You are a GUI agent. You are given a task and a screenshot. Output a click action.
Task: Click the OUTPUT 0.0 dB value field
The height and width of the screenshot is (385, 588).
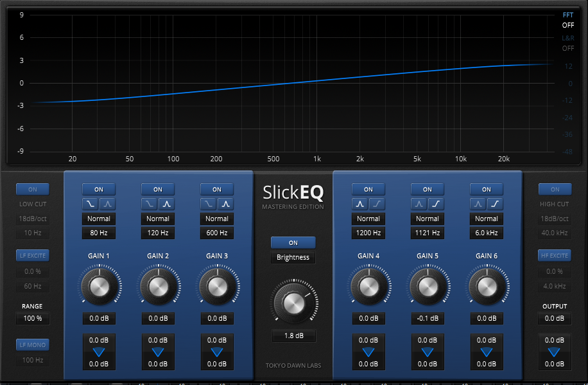(555, 319)
